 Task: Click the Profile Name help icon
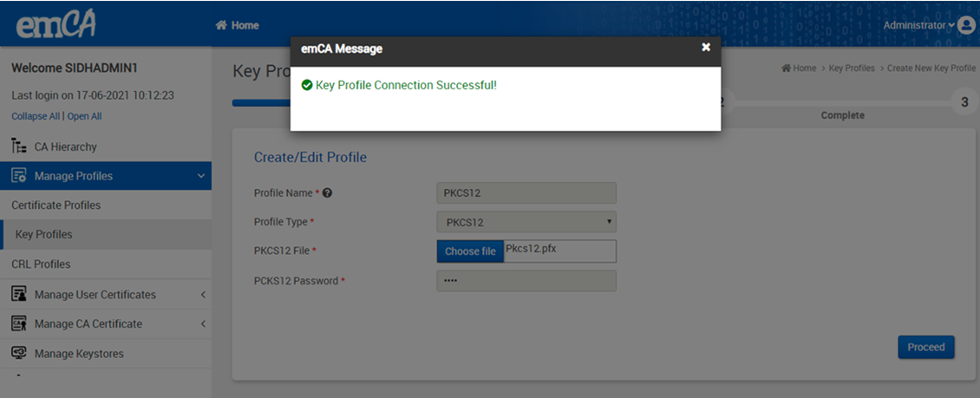pyautogui.click(x=328, y=192)
